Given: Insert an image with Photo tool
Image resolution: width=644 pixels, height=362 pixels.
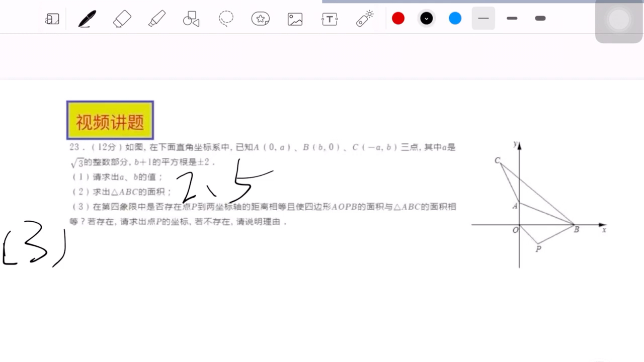Looking at the screenshot, I should 295,19.
